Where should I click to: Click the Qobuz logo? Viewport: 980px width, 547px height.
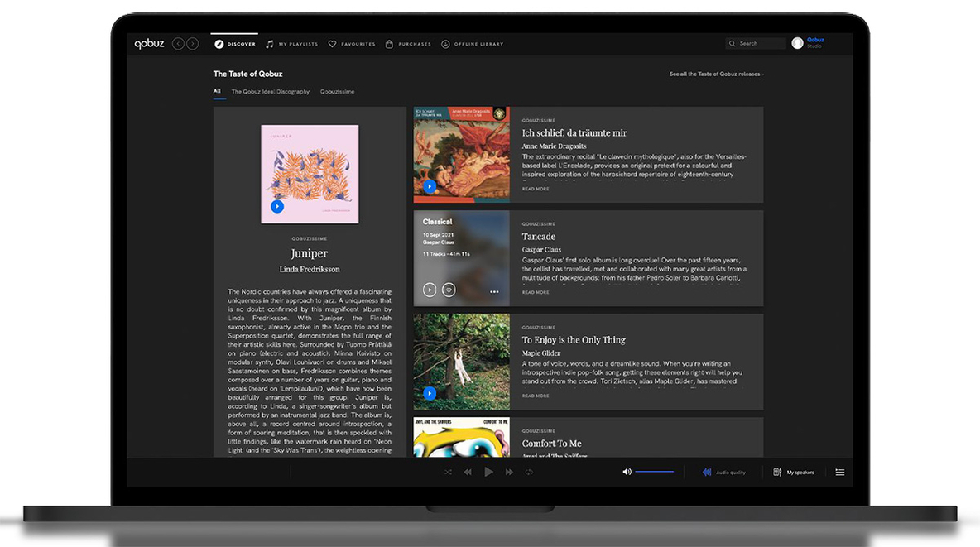[x=149, y=43]
